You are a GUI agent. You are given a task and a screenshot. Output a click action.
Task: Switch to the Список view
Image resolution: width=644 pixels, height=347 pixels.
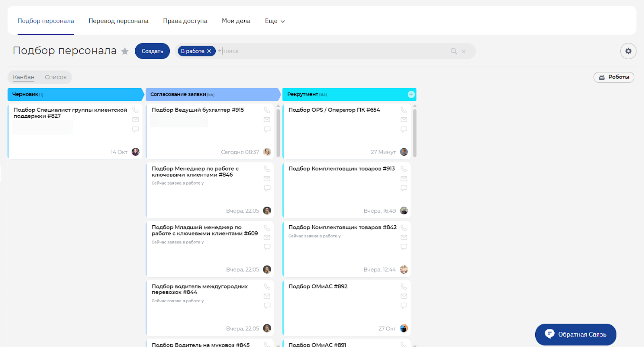click(x=56, y=77)
